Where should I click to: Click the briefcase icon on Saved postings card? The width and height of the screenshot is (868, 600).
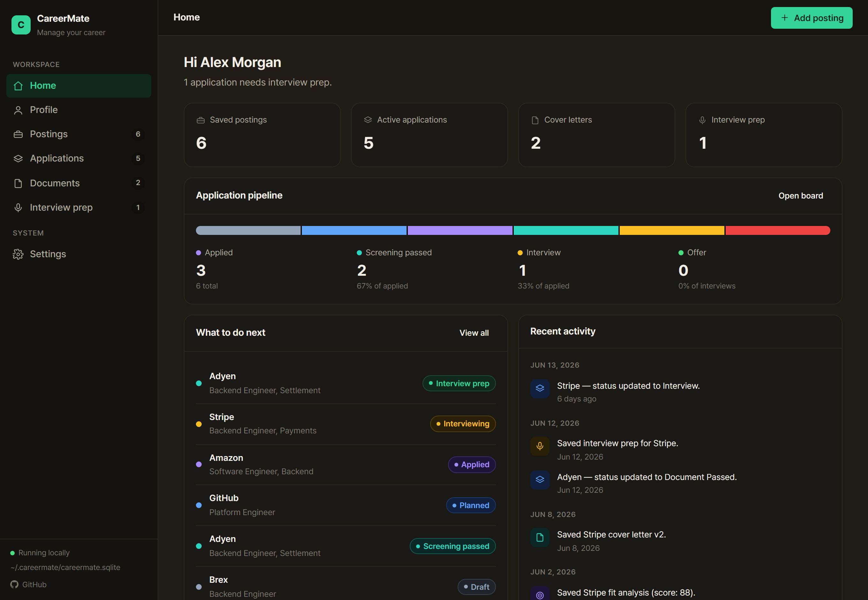coord(201,120)
